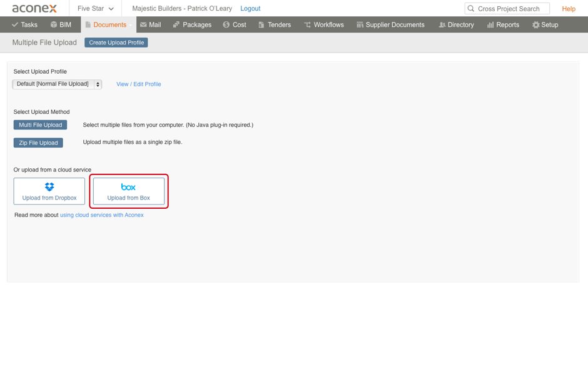The width and height of the screenshot is (588, 367).
Task: Click 'Upload multiple files as a single zip file' text
Action: coord(133,142)
